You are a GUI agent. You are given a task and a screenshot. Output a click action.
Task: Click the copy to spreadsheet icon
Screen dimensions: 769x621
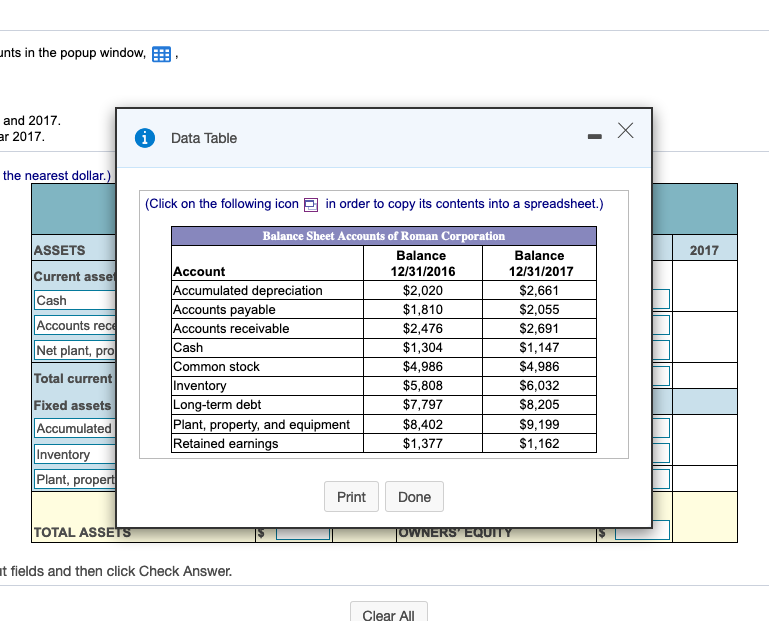tap(311, 205)
